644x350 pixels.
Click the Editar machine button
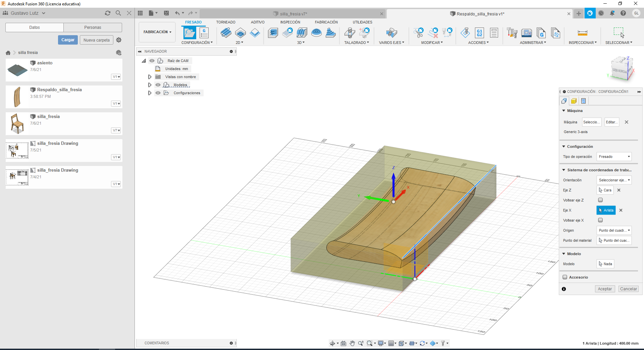point(611,122)
